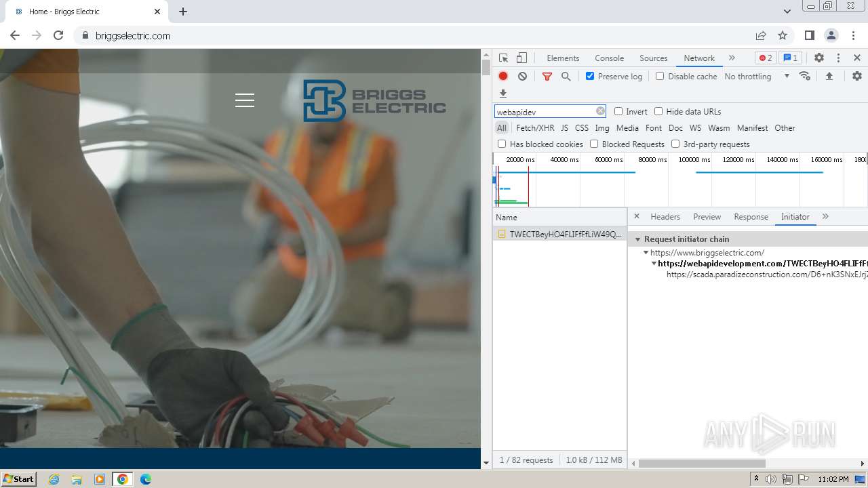Image resolution: width=868 pixels, height=488 pixels.
Task: Uncheck the Preserve log checkbox
Action: (x=590, y=76)
